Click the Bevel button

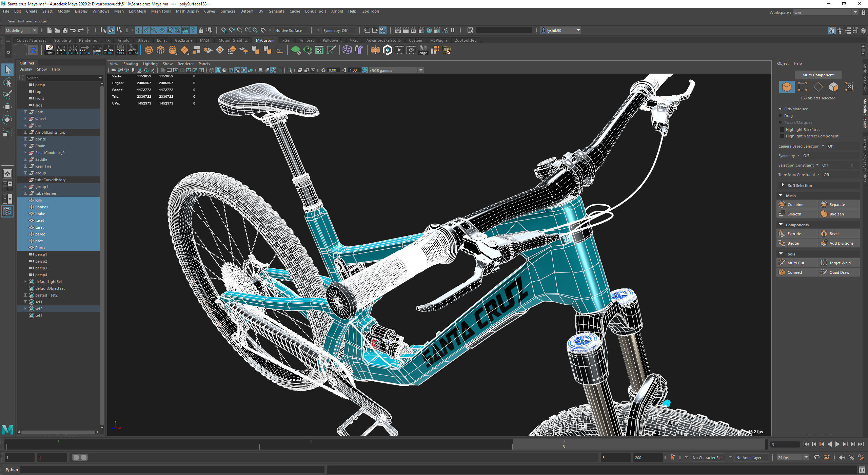(839, 234)
